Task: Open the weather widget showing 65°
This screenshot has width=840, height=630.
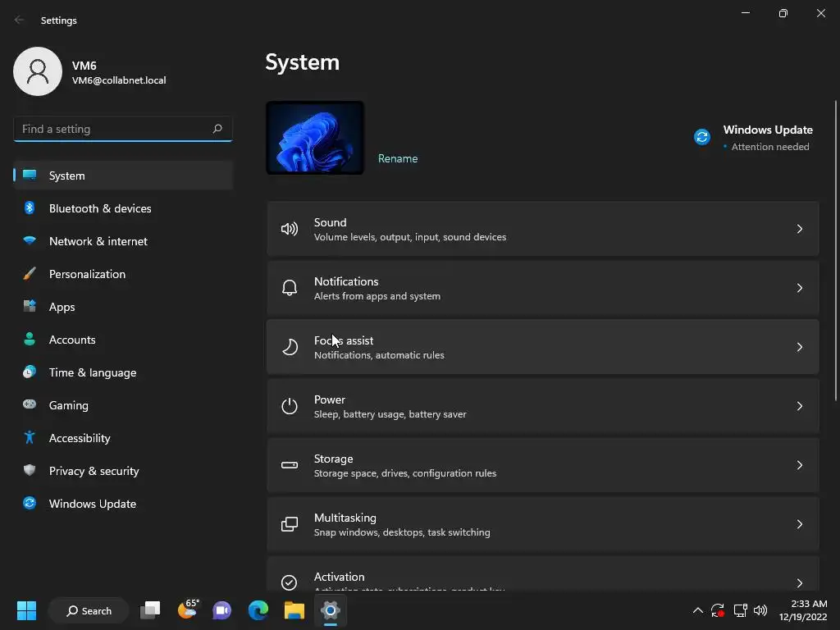Action: click(188, 609)
